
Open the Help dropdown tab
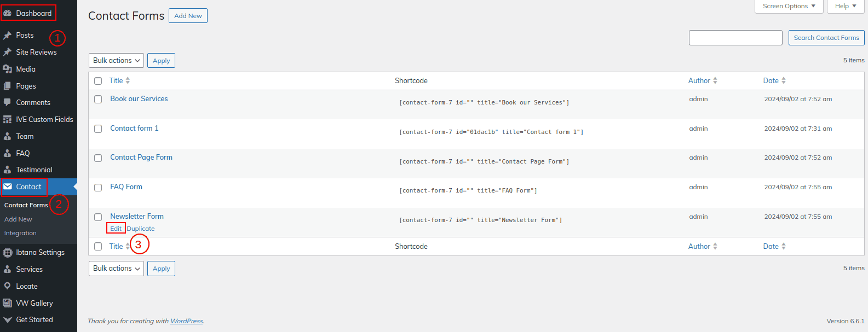click(846, 6)
